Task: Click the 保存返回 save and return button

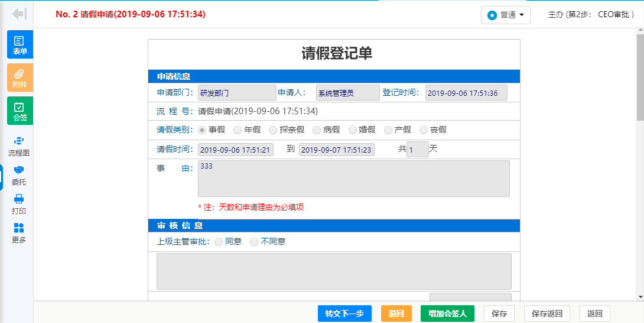Action: [547, 314]
